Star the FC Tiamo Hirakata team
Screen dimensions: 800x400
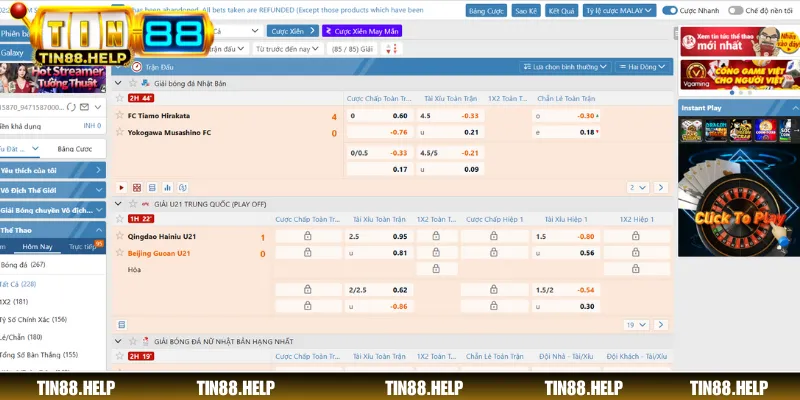(x=120, y=115)
